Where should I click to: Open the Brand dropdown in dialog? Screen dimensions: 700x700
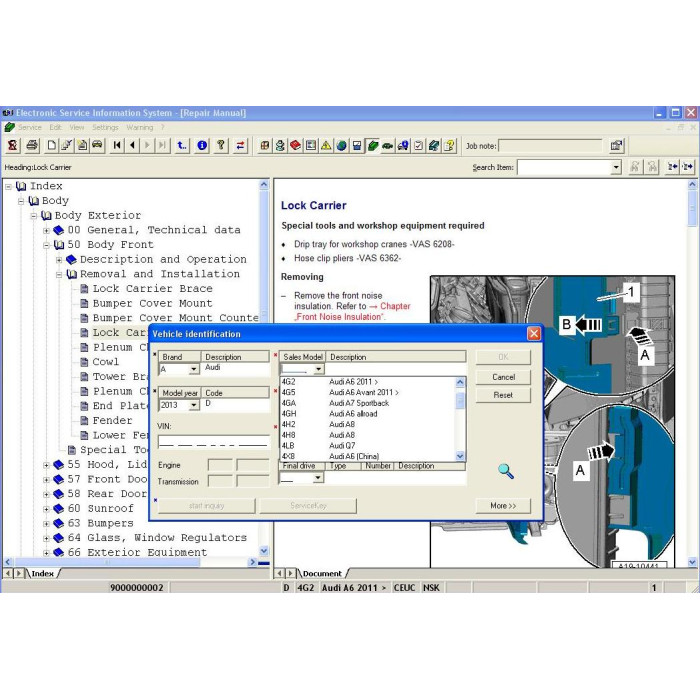193,369
